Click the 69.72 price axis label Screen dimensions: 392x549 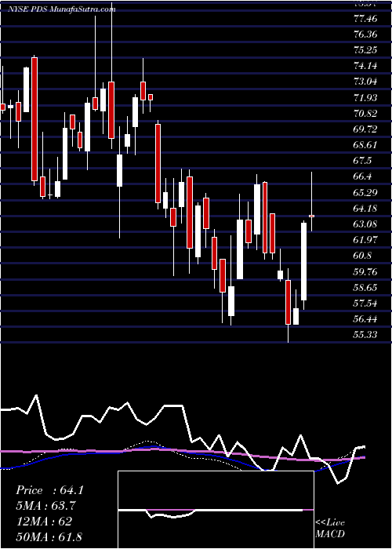click(365, 129)
